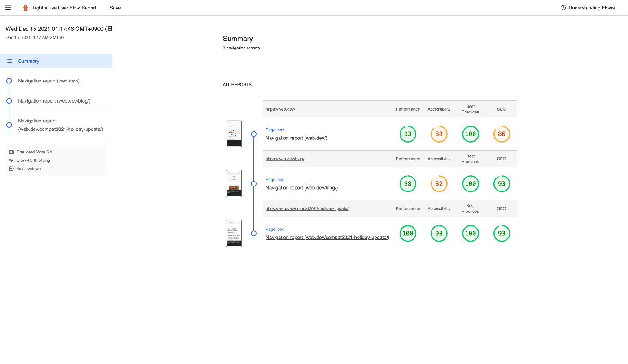Click SEO score 86 gauge for web.dev/
This screenshot has width=628, height=364.
coord(502,134)
